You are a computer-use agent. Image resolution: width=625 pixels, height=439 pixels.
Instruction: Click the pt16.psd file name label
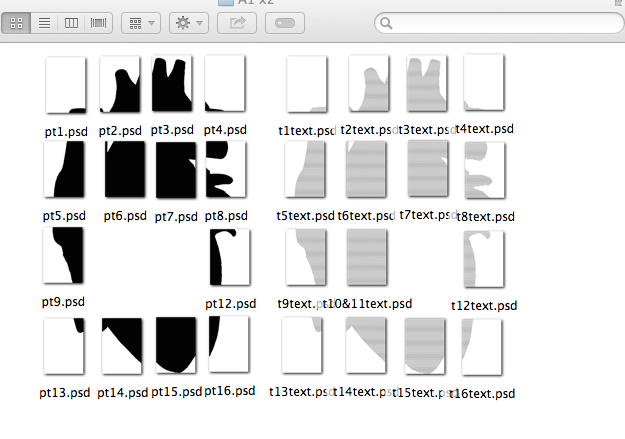point(230,391)
